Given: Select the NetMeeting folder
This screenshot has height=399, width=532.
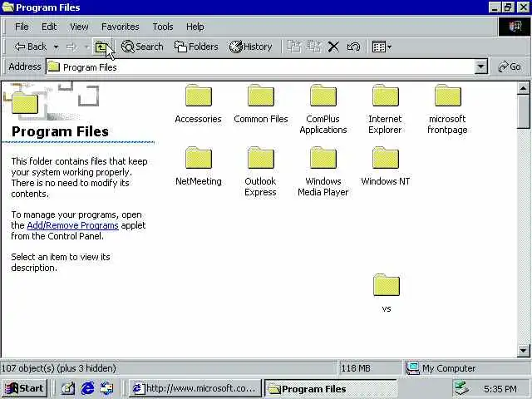Looking at the screenshot, I should click(x=199, y=166).
